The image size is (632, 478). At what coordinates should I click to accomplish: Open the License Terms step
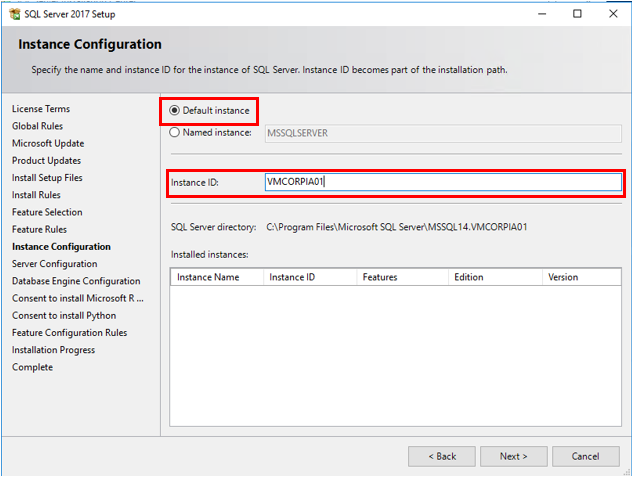(x=41, y=109)
